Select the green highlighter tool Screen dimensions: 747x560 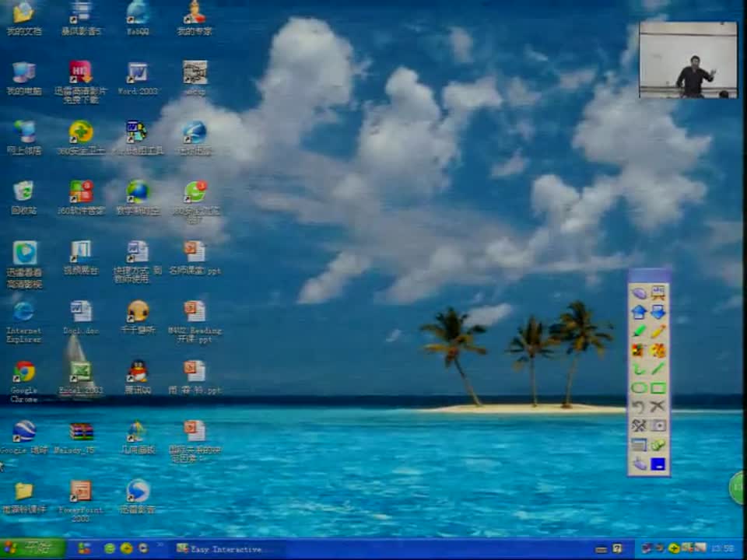(x=639, y=331)
